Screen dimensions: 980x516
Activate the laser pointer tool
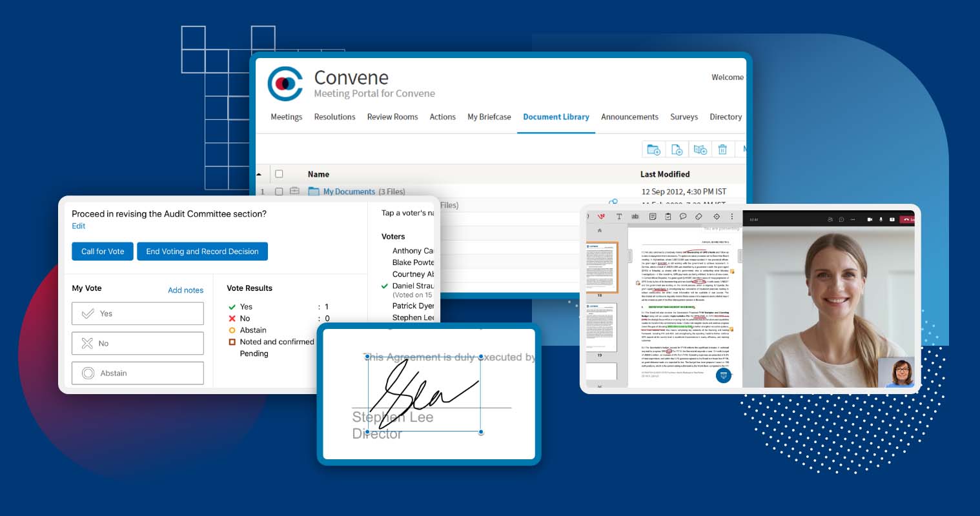point(715,216)
